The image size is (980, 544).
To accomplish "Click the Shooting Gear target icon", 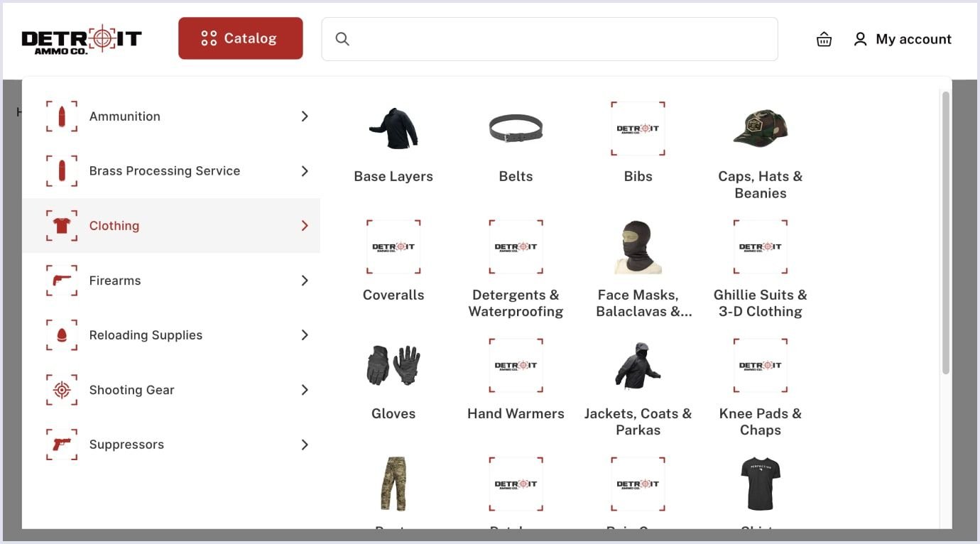I will click(62, 390).
